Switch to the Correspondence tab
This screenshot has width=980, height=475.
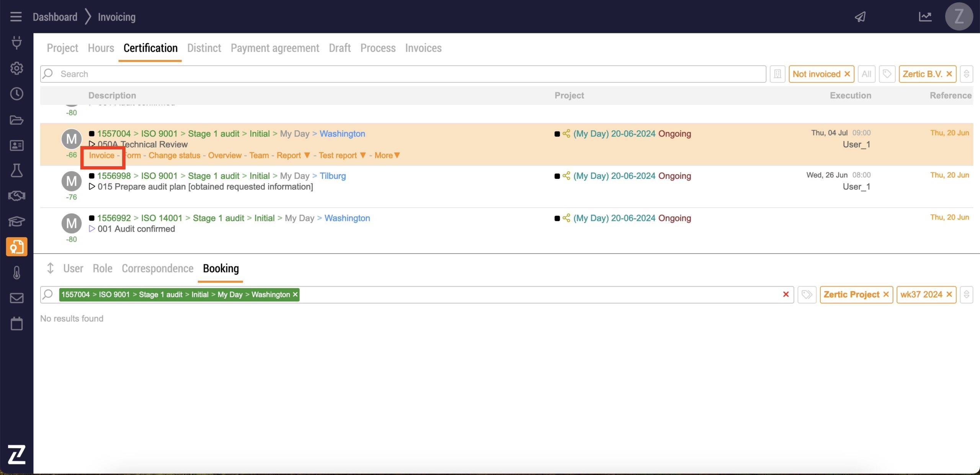pos(157,269)
